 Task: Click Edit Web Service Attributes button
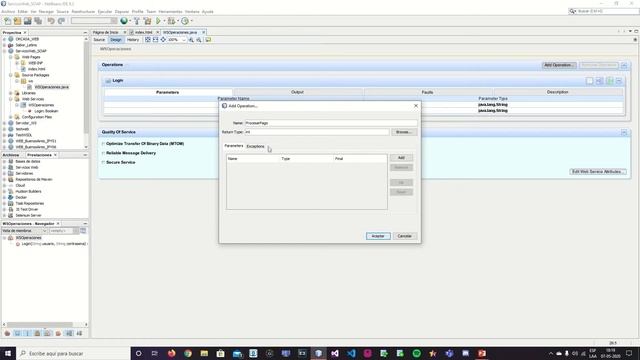click(x=598, y=172)
